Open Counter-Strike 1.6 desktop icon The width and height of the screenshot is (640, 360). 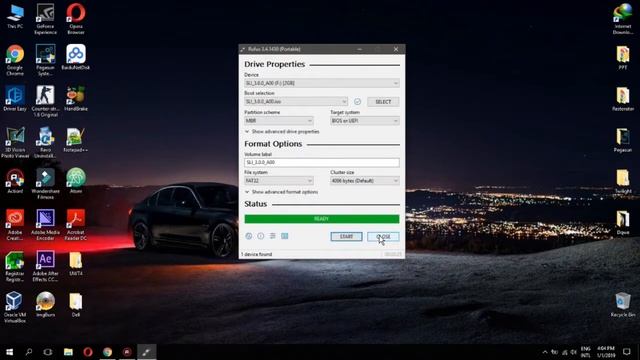point(45,101)
